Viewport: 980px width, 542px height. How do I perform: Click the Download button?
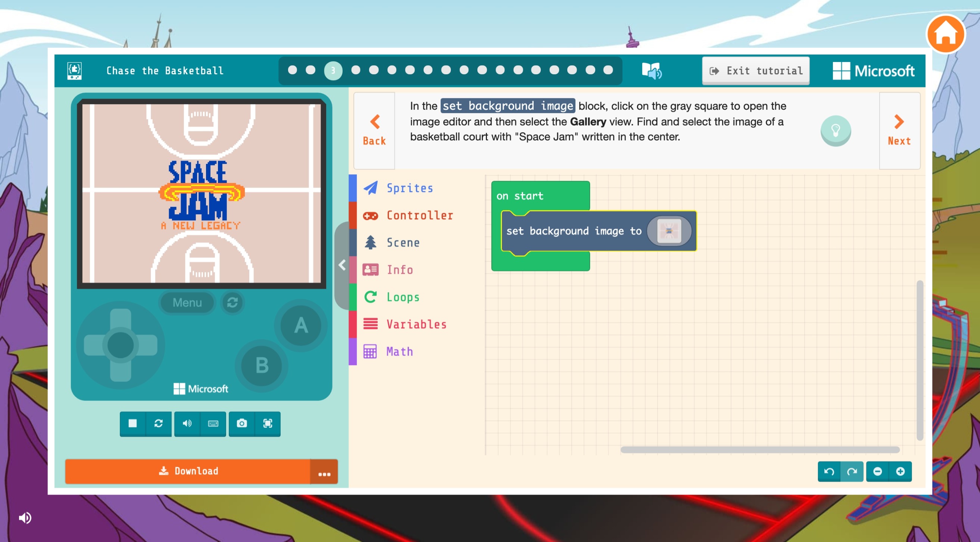tap(188, 471)
